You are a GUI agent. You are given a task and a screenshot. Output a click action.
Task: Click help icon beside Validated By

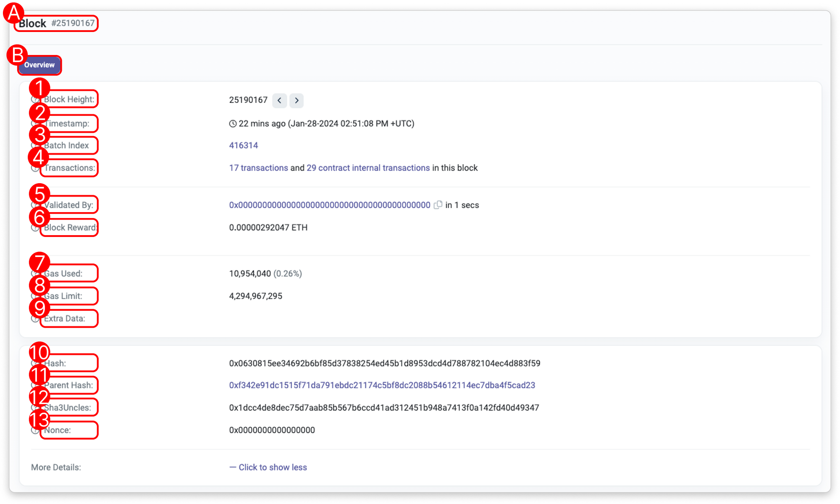[35, 205]
